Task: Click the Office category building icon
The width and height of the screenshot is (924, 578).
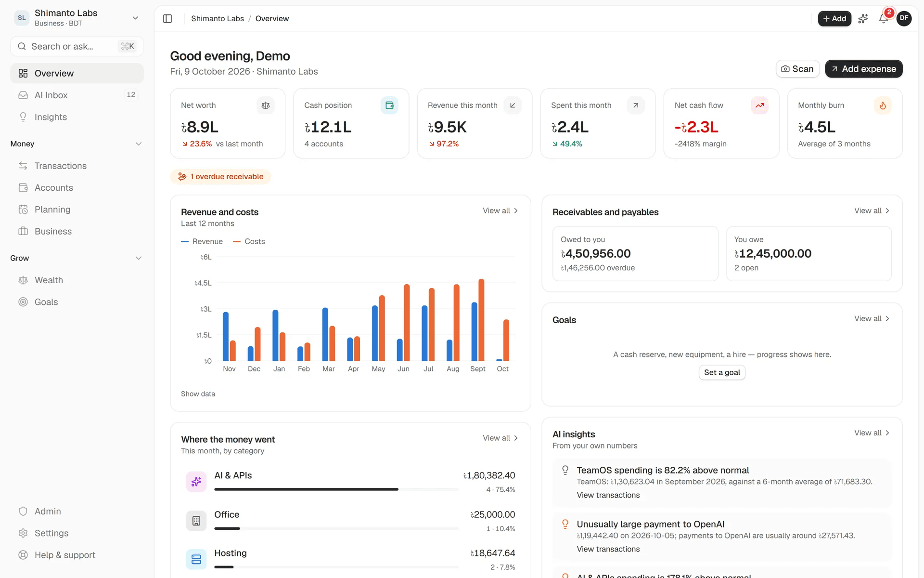Action: point(196,521)
